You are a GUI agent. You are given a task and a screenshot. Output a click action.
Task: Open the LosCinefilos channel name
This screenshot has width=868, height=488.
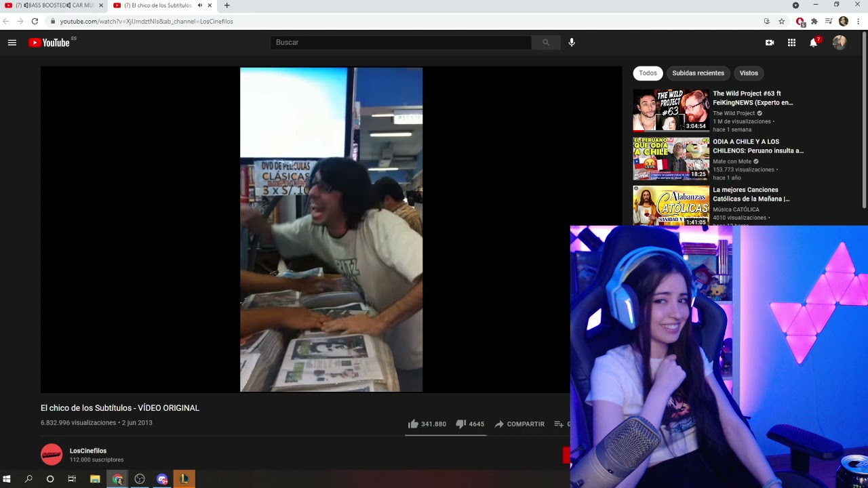tap(88, 451)
